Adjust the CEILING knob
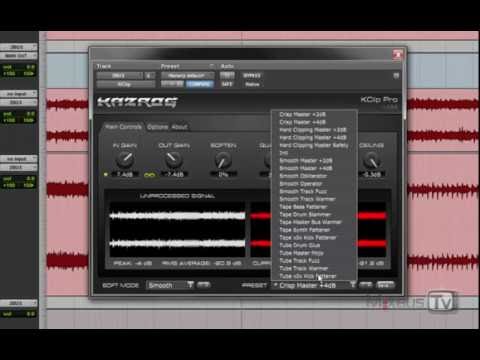This screenshot has height=360, width=480. (x=372, y=160)
